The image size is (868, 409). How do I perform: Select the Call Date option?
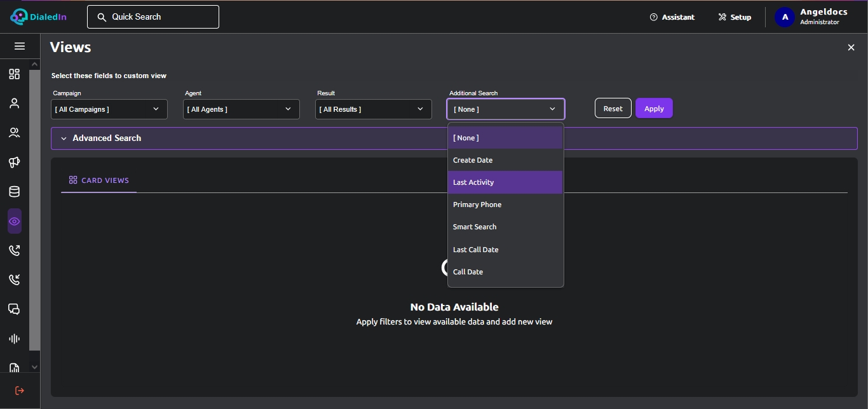click(505, 272)
